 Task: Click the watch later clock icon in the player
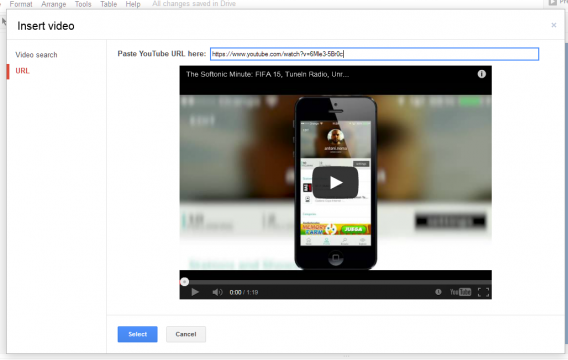point(438,292)
